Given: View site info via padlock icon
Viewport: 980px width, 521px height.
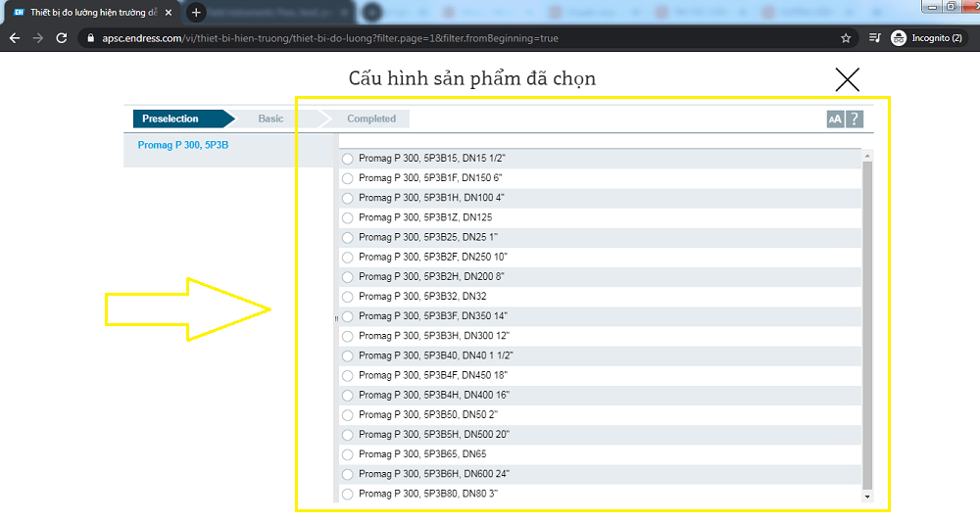Looking at the screenshot, I should tap(90, 38).
